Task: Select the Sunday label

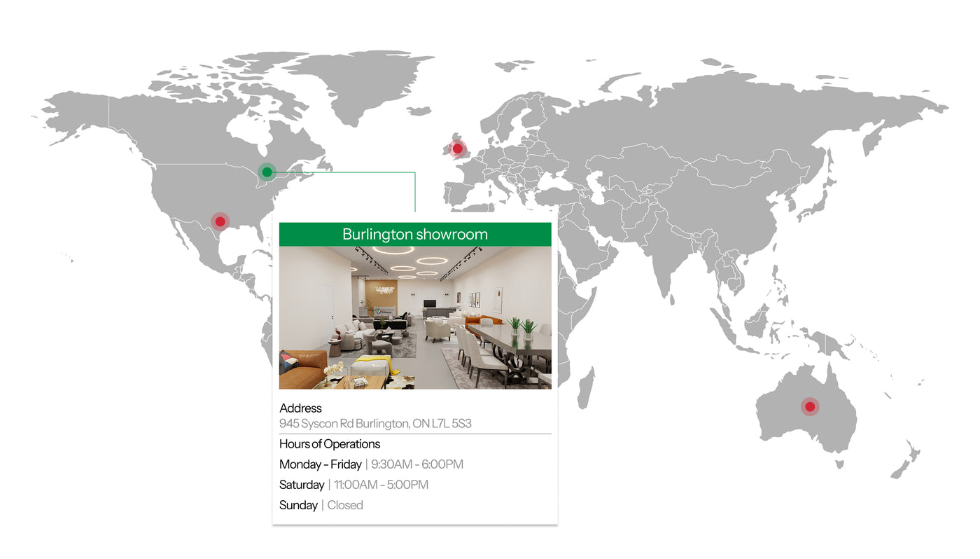Action: pyautogui.click(x=298, y=505)
